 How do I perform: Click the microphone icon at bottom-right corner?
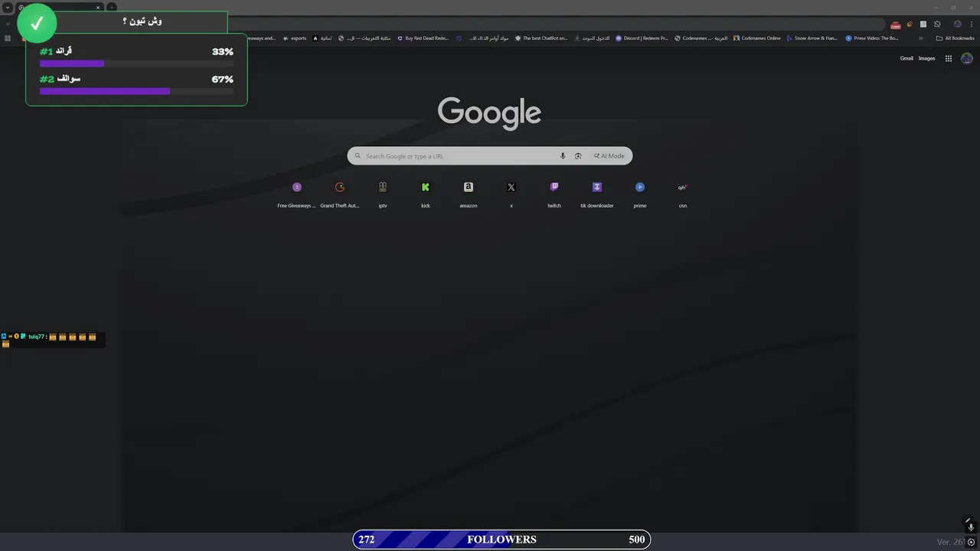pyautogui.click(x=971, y=527)
